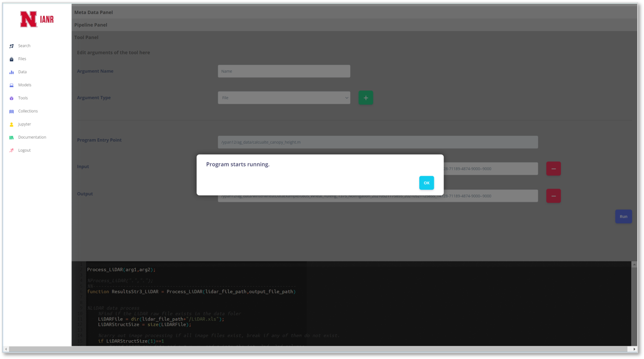Image resolution: width=644 pixels, height=359 pixels.
Task: Click the horizontal scrollbar right arrow
Action: pyautogui.click(x=634, y=350)
